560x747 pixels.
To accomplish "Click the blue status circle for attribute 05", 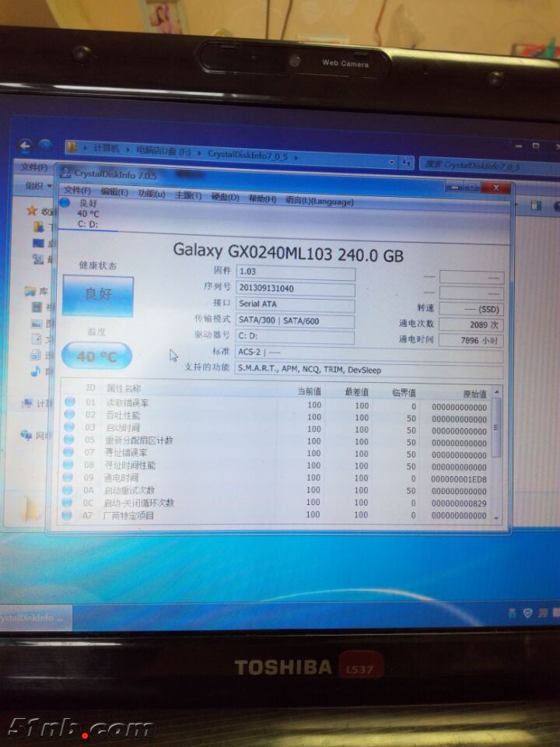I will click(69, 440).
